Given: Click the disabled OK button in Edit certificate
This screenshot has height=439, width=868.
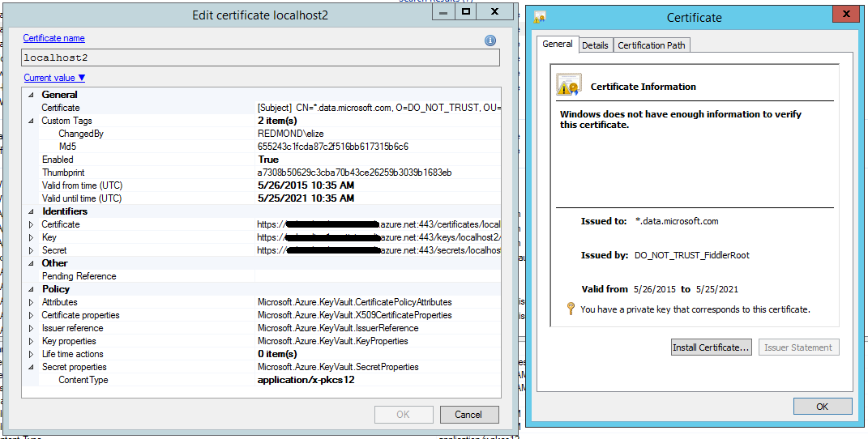Looking at the screenshot, I should [403, 414].
